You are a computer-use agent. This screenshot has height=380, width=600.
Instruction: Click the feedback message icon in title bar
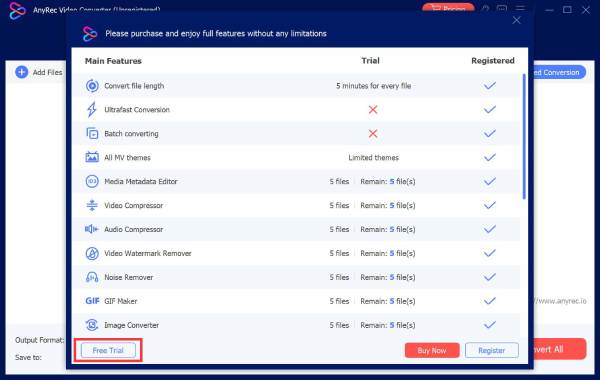click(502, 8)
